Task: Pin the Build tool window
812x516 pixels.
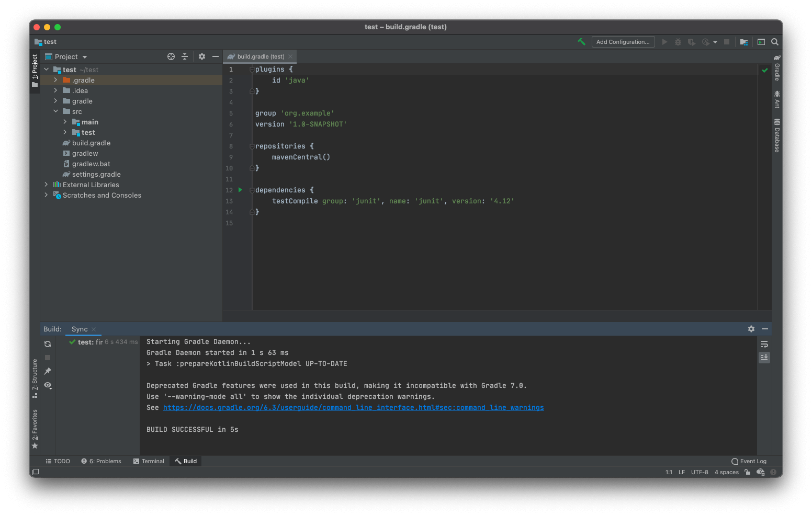Action: [x=47, y=371]
